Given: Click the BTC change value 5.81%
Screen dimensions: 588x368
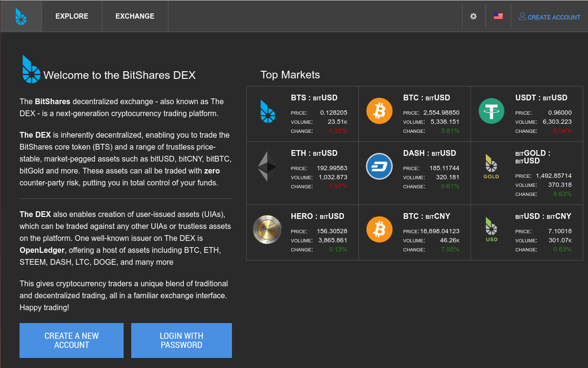Looking at the screenshot, I should [451, 131].
